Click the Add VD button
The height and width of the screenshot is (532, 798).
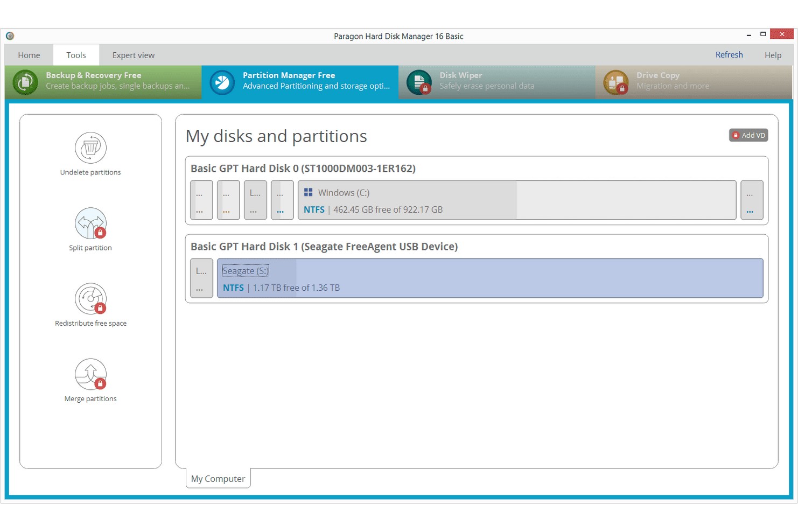748,135
